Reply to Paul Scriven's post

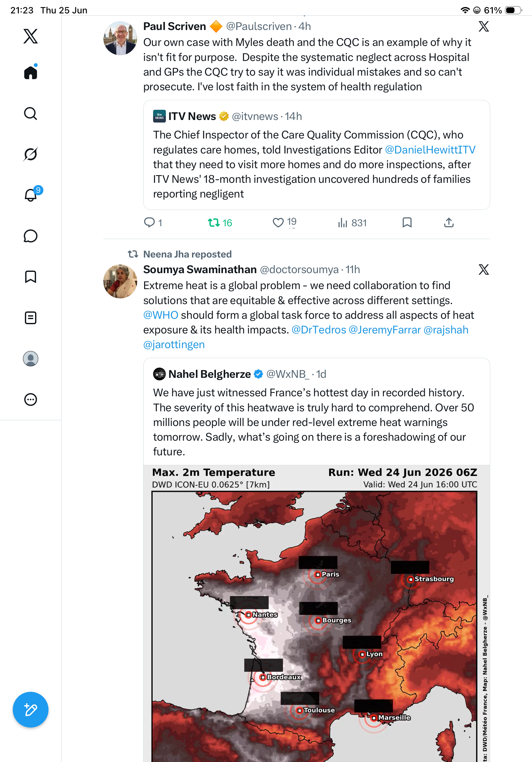point(153,223)
